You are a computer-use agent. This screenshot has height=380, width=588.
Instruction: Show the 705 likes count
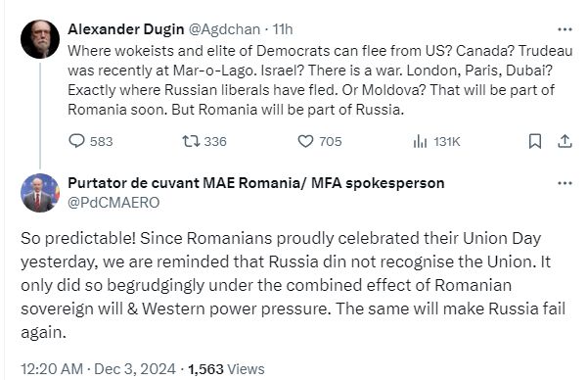point(331,142)
